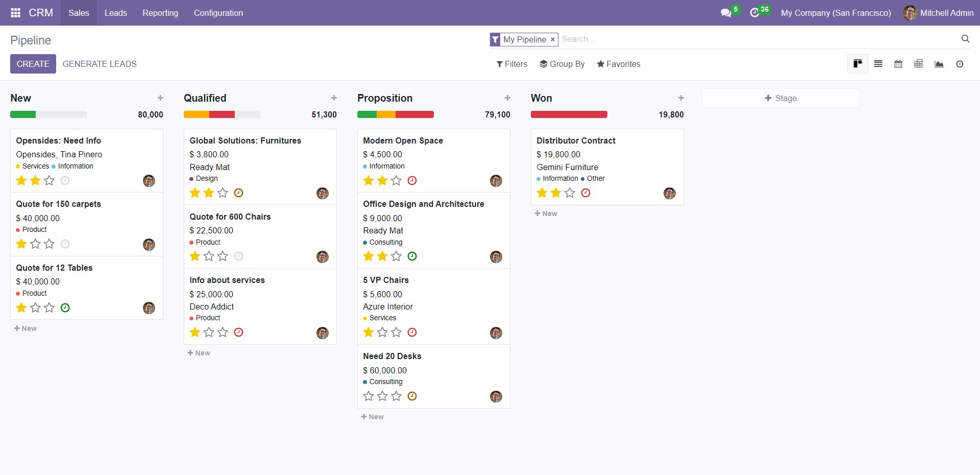The image size is (980, 475).
Task: Quick add plus in New column
Action: click(160, 98)
